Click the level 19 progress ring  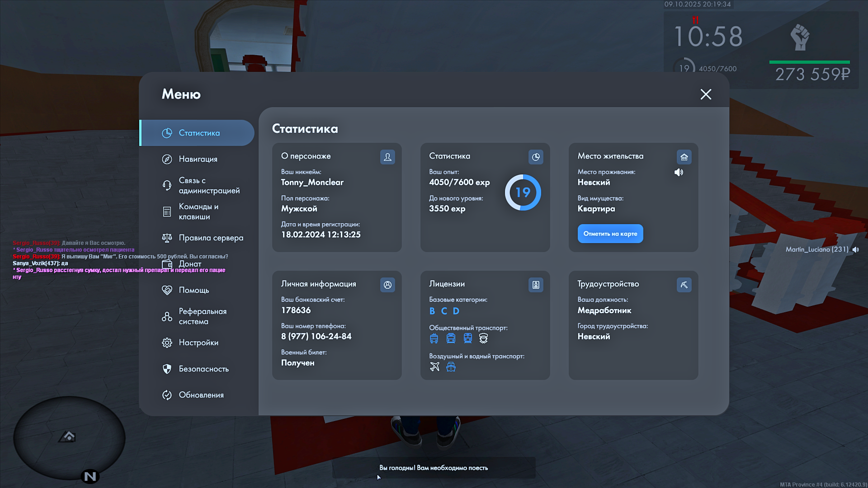(x=523, y=192)
